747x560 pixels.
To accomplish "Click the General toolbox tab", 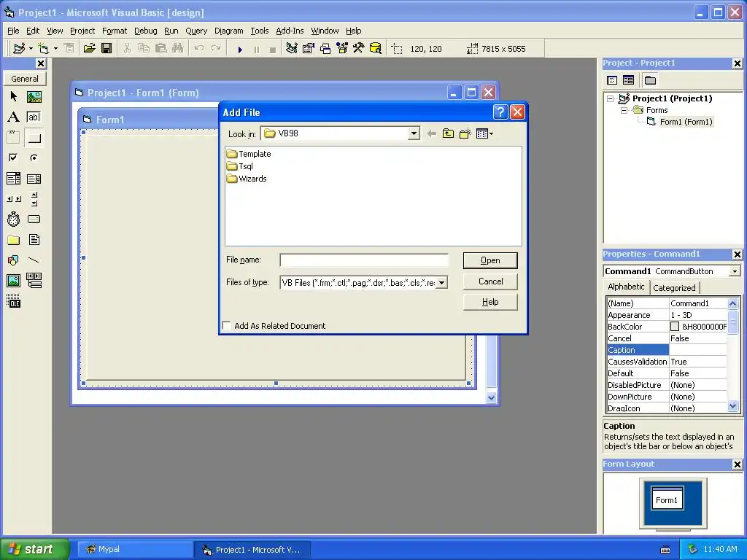I will coord(25,79).
